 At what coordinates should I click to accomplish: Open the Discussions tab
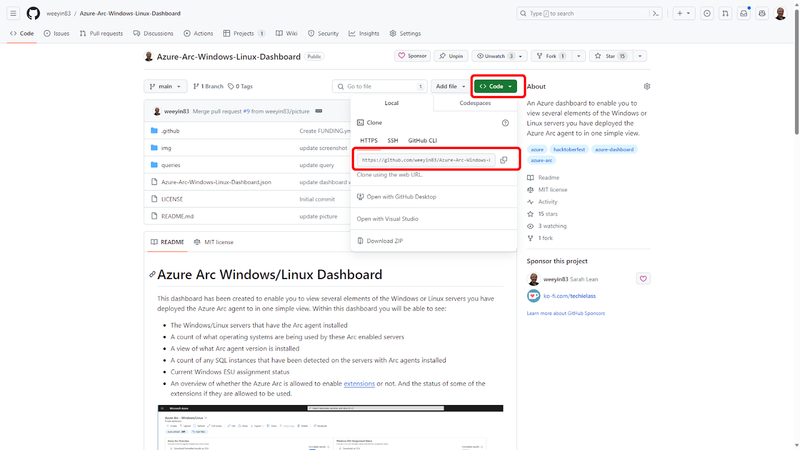point(153,33)
